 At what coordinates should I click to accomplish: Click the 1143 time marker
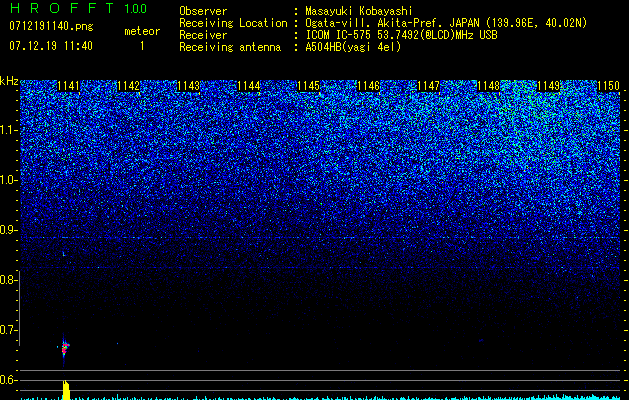[189, 86]
